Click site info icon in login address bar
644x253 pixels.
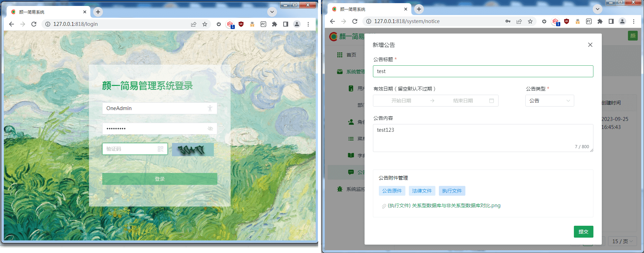(48, 24)
